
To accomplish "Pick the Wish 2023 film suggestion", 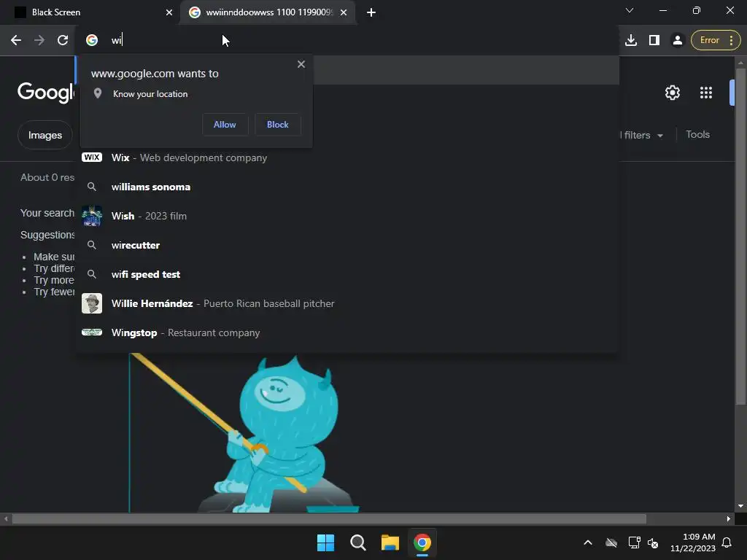I will click(x=347, y=216).
